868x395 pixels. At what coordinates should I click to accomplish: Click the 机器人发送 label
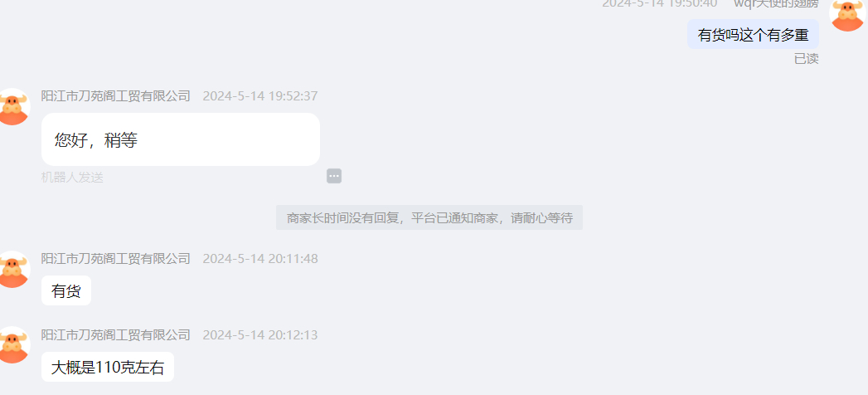pos(72,178)
